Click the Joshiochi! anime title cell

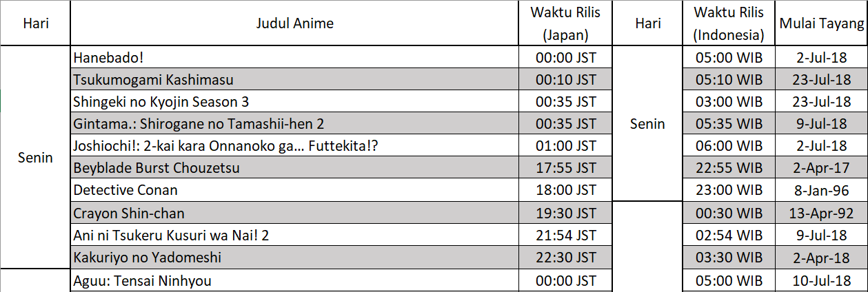(x=294, y=146)
